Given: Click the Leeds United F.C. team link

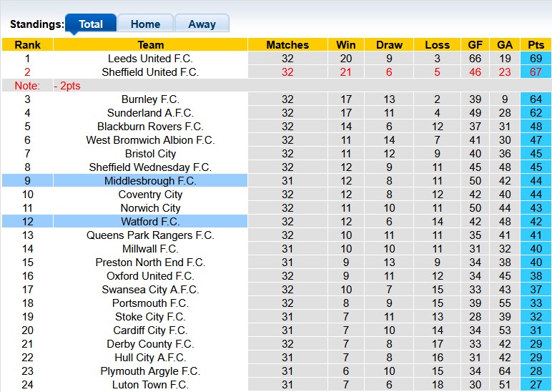Looking at the screenshot, I should [150, 59].
